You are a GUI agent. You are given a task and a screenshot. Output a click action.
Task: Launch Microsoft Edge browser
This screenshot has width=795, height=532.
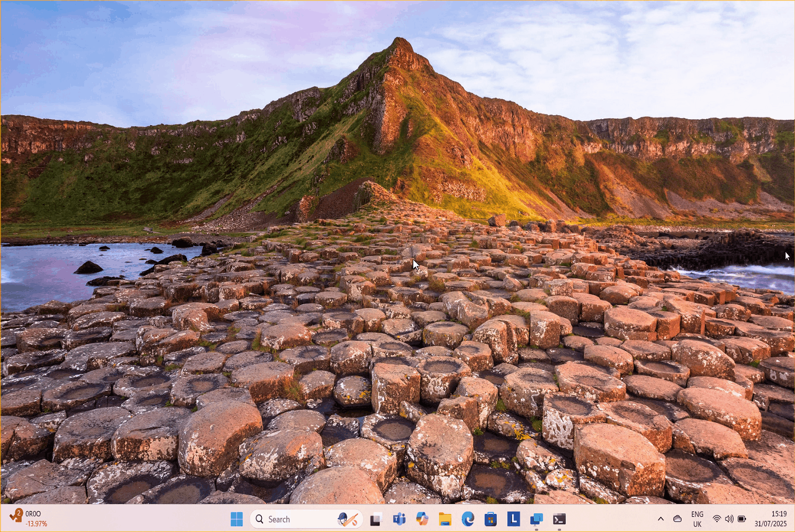click(468, 519)
